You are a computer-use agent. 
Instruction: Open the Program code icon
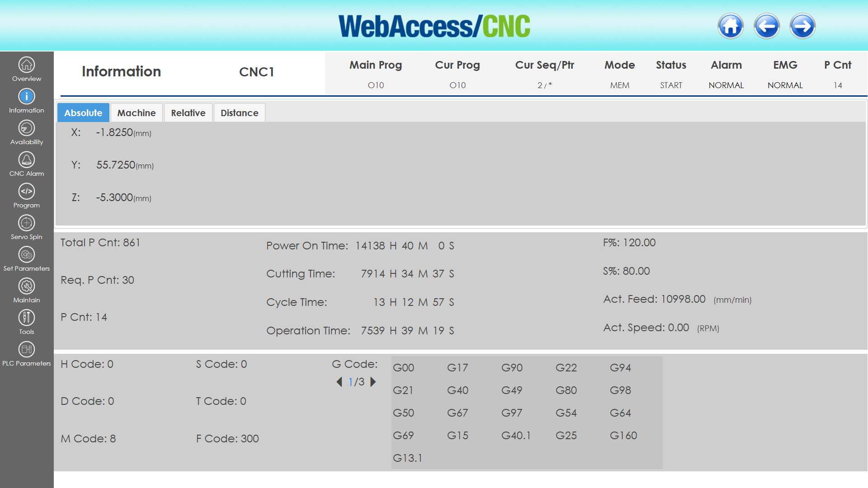(x=27, y=192)
